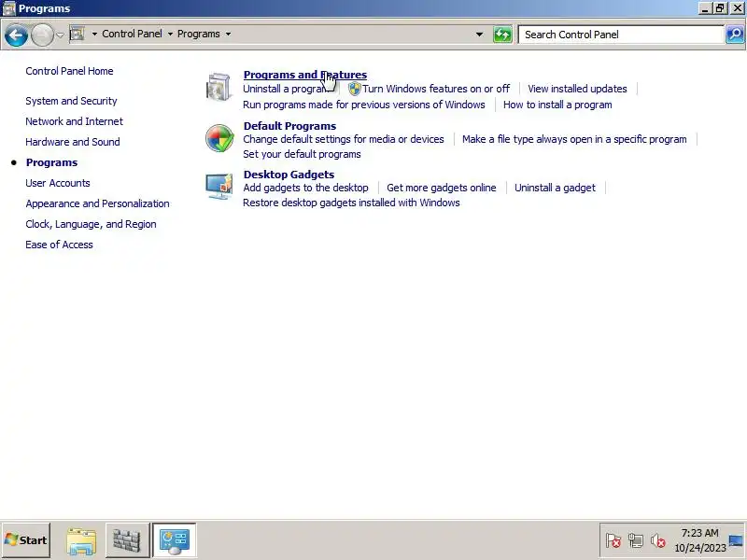Click the magnifier search icon
The width and height of the screenshot is (747, 560).
point(735,35)
